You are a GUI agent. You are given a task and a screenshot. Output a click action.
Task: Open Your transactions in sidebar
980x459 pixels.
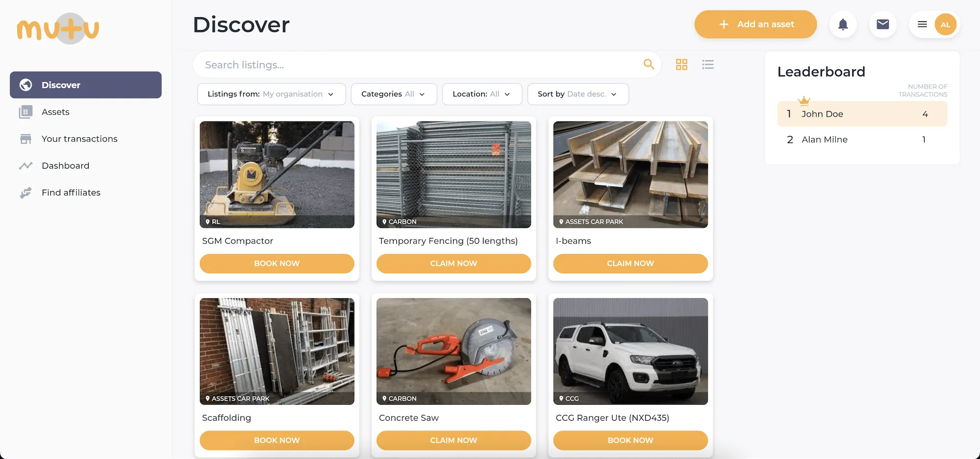tap(86, 139)
